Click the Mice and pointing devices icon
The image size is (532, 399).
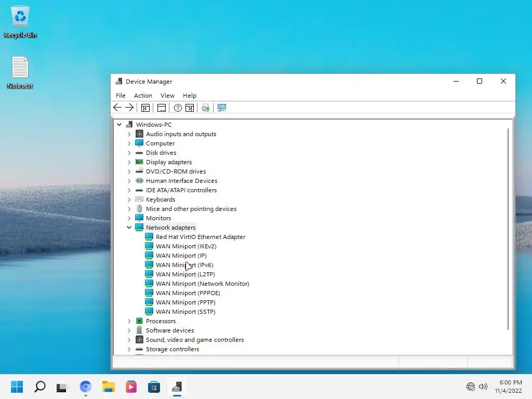[139, 208]
